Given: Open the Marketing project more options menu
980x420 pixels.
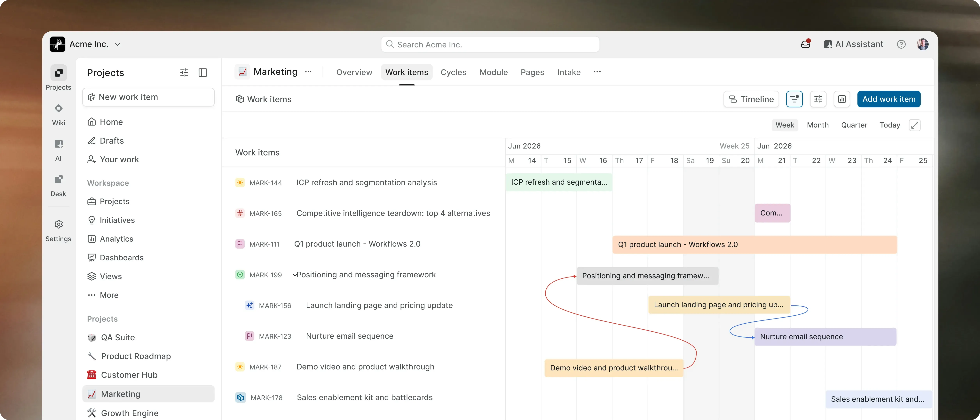Looking at the screenshot, I should [308, 72].
